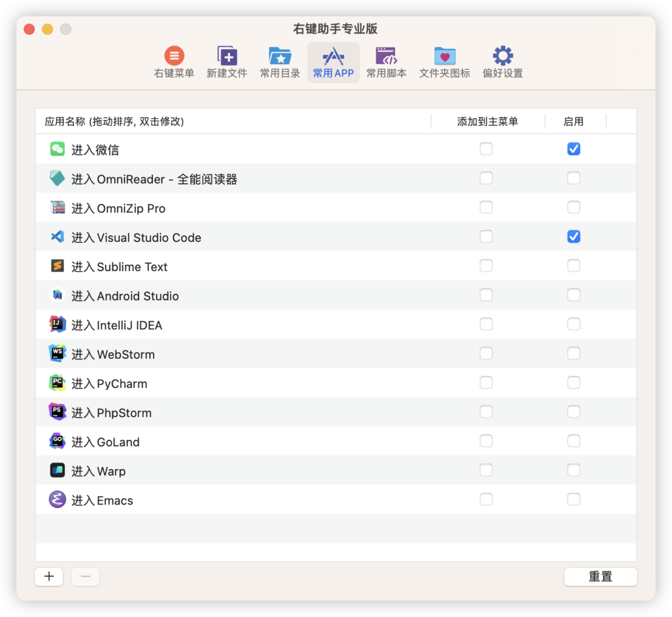Switch to the 新建文件 tab
Viewport: 672px width, 617px height.
227,62
